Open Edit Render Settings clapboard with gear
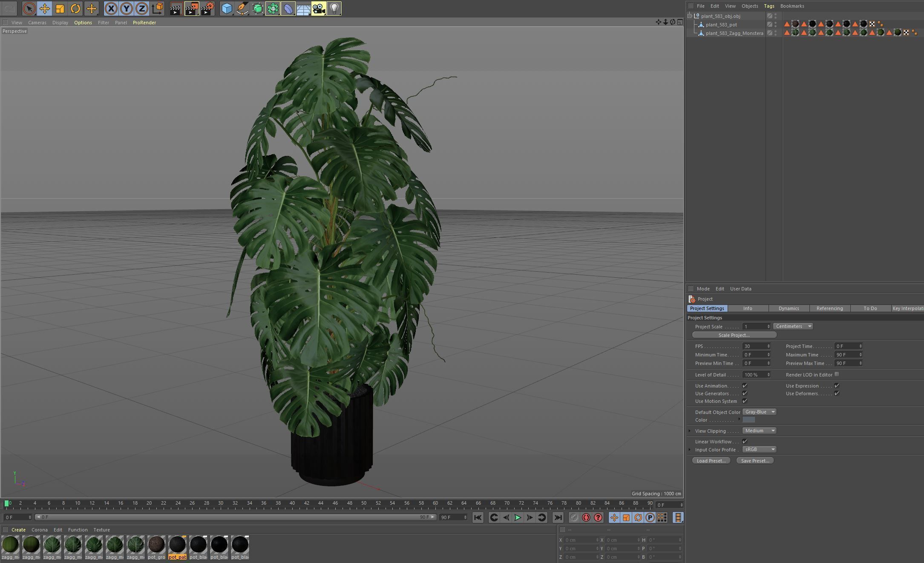 (x=207, y=9)
